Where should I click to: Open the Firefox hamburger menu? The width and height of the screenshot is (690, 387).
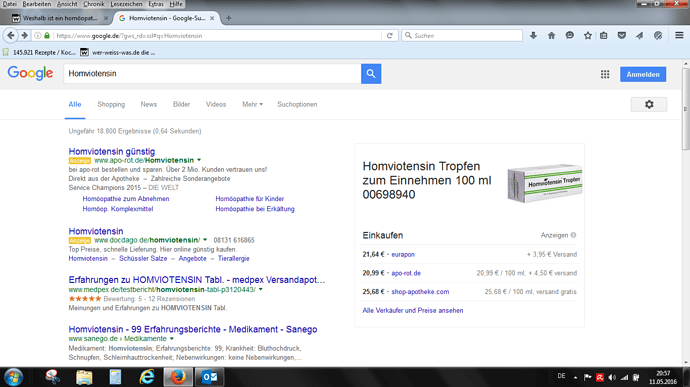[x=679, y=35]
